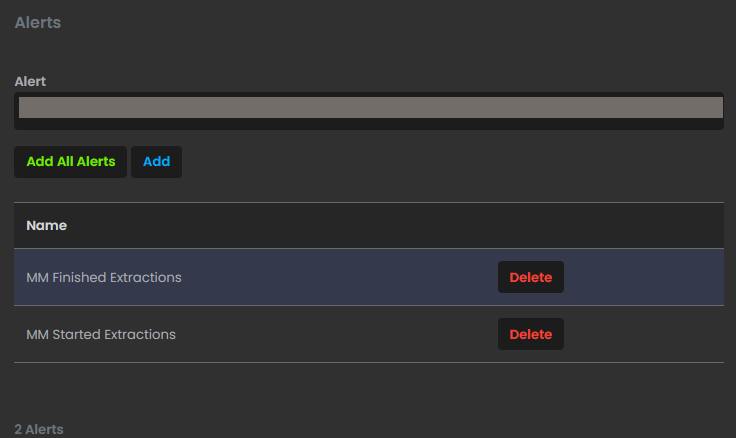Sort the alerts table by Name
This screenshot has width=736, height=438.
[x=46, y=226]
